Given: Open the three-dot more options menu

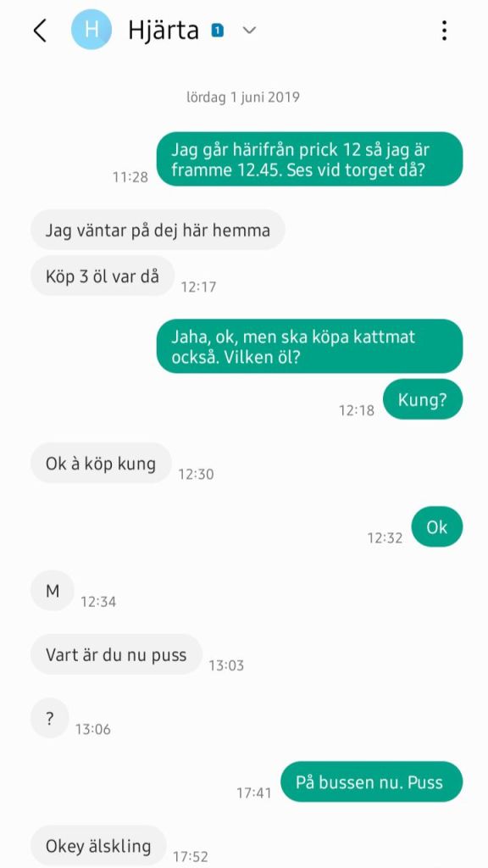Looking at the screenshot, I should [x=444, y=31].
